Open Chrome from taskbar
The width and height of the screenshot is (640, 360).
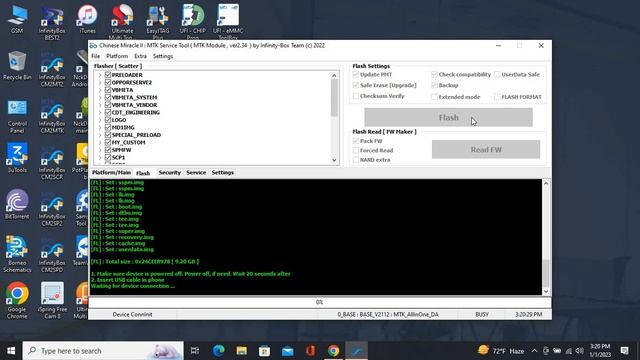coord(333,351)
